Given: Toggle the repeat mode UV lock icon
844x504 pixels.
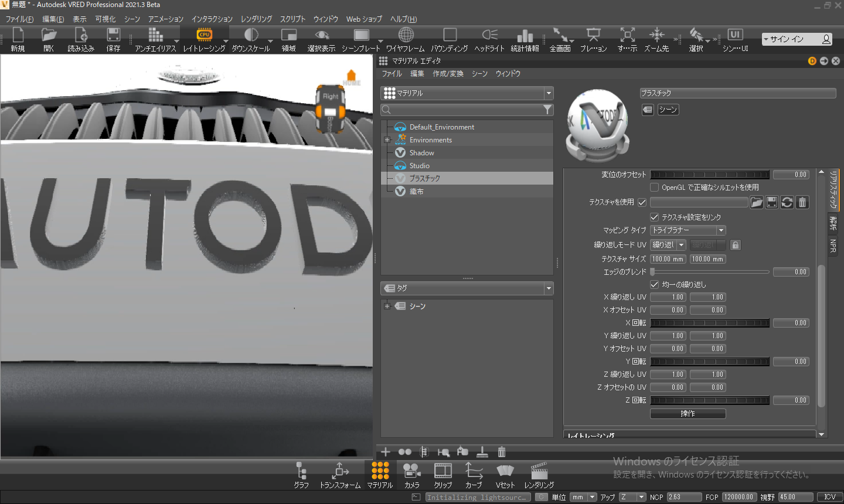Looking at the screenshot, I should [735, 245].
